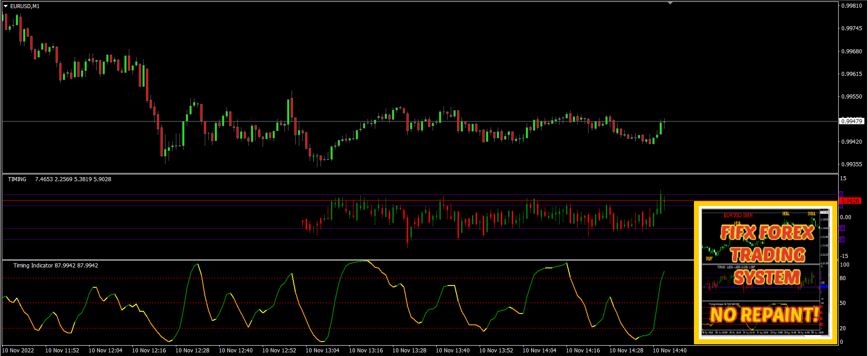Click the 10 Nov 13:04 time label
The height and width of the screenshot is (356, 868).
click(x=322, y=351)
